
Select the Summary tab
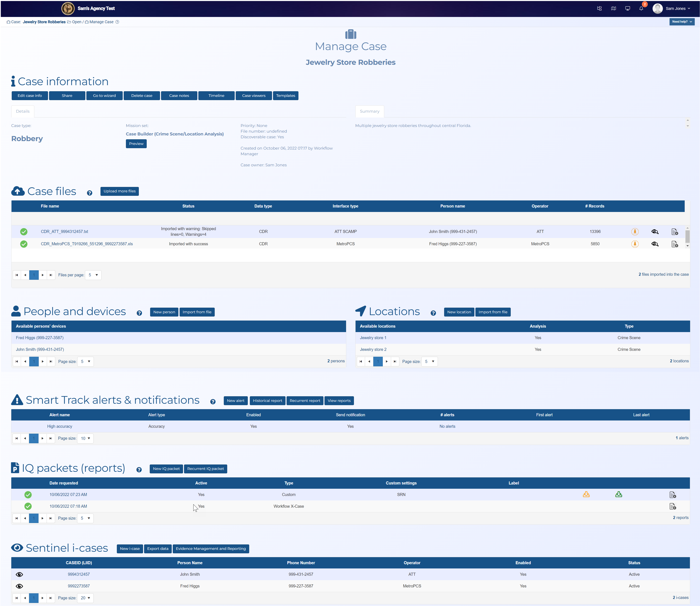(x=369, y=111)
